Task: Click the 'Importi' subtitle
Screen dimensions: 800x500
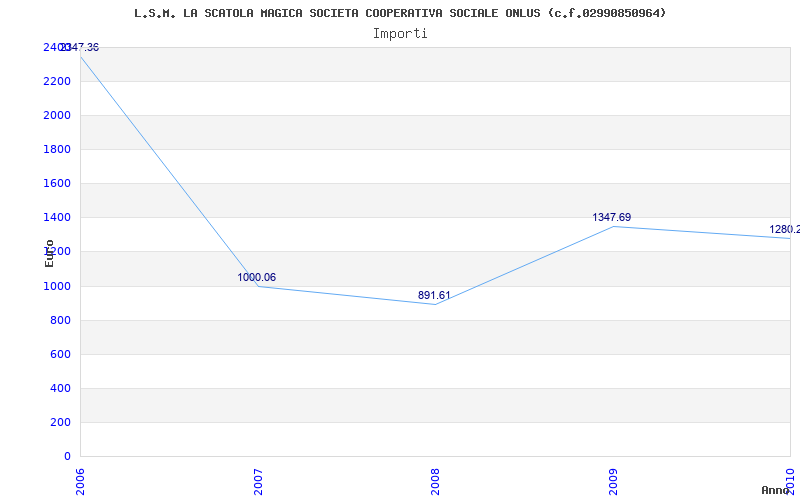Action: click(400, 34)
